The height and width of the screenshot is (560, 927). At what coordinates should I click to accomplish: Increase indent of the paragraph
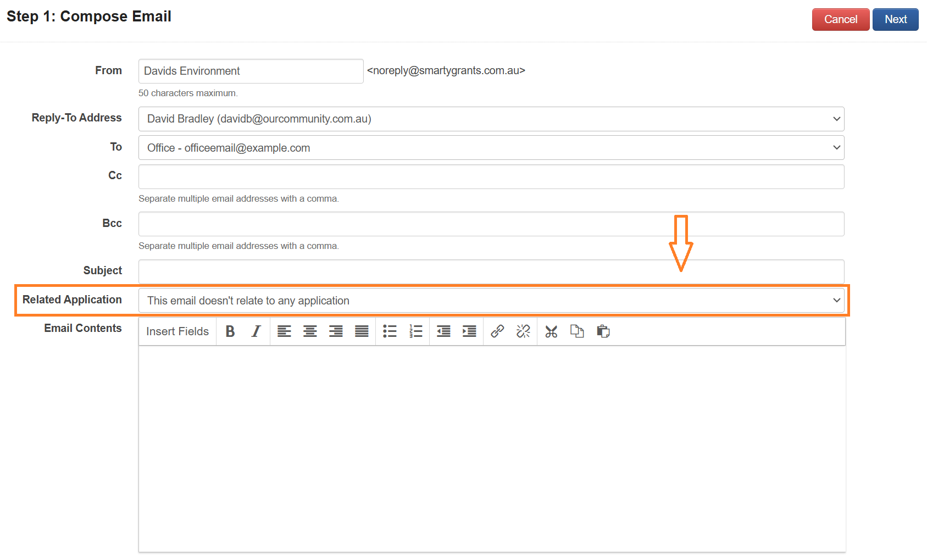coord(469,331)
